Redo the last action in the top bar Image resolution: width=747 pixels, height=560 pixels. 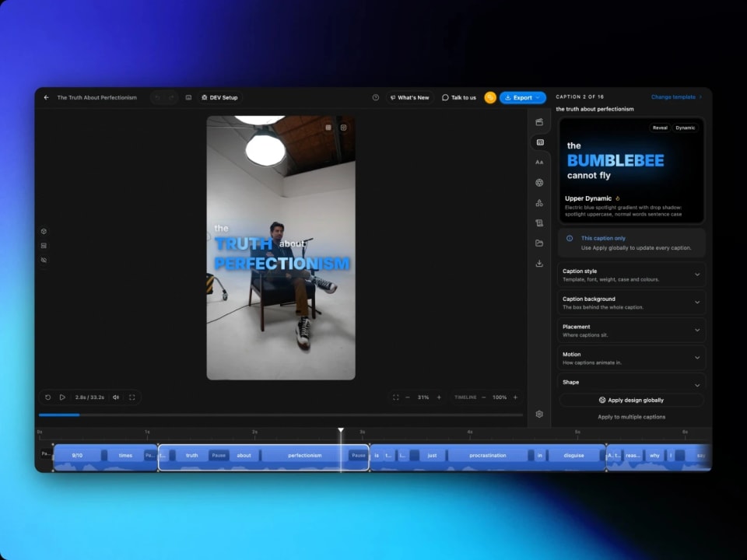[171, 98]
